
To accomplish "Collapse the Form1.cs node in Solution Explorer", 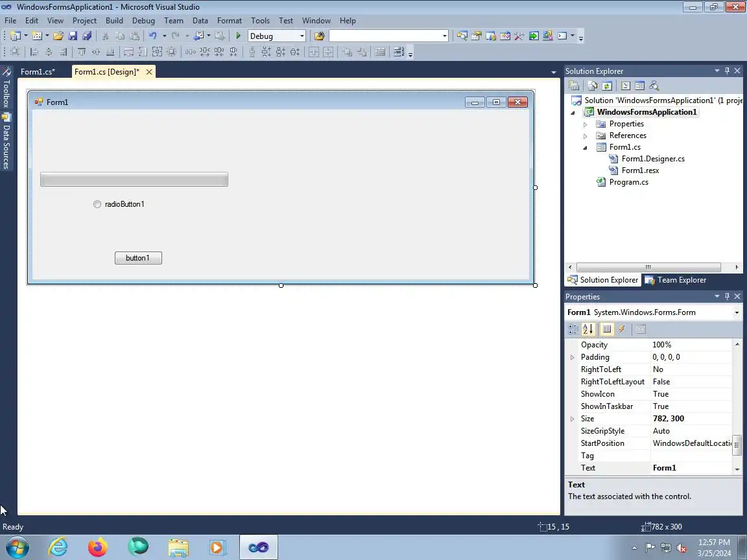I will [586, 148].
